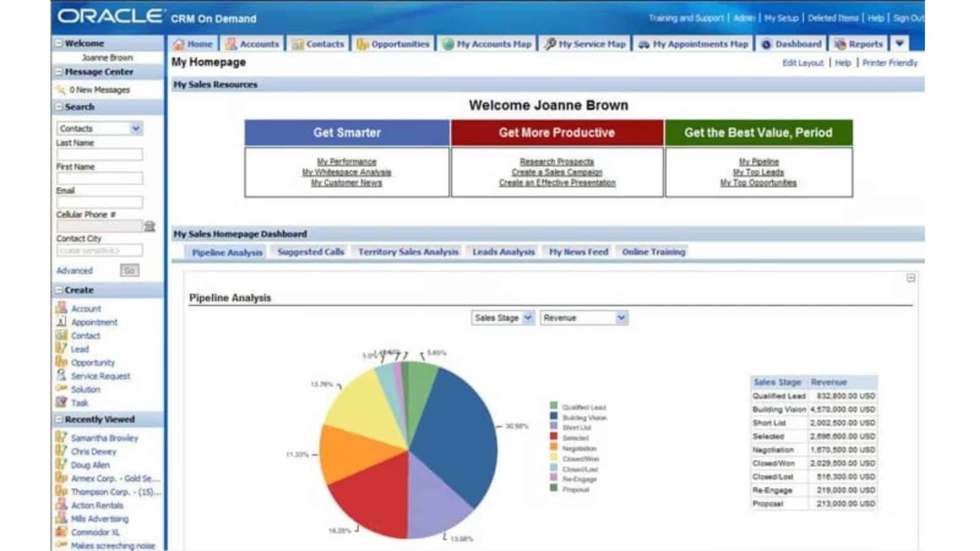
Task: Switch to the Pipeline Analysis tab
Action: click(227, 253)
